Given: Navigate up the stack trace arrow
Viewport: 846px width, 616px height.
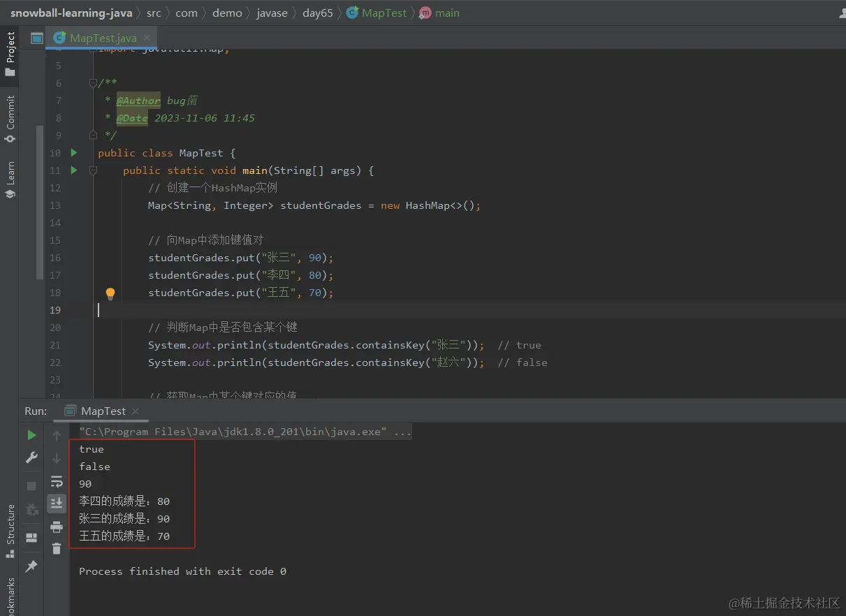Looking at the screenshot, I should coord(57,436).
